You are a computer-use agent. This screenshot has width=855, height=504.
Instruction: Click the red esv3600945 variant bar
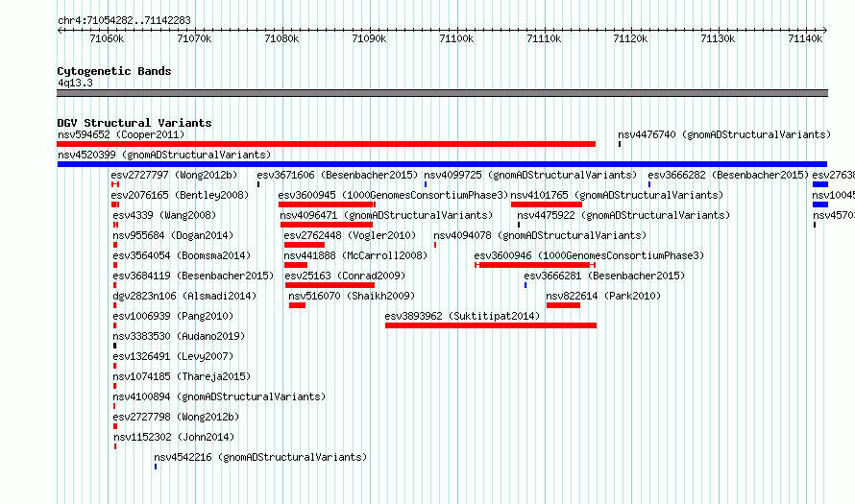click(328, 204)
